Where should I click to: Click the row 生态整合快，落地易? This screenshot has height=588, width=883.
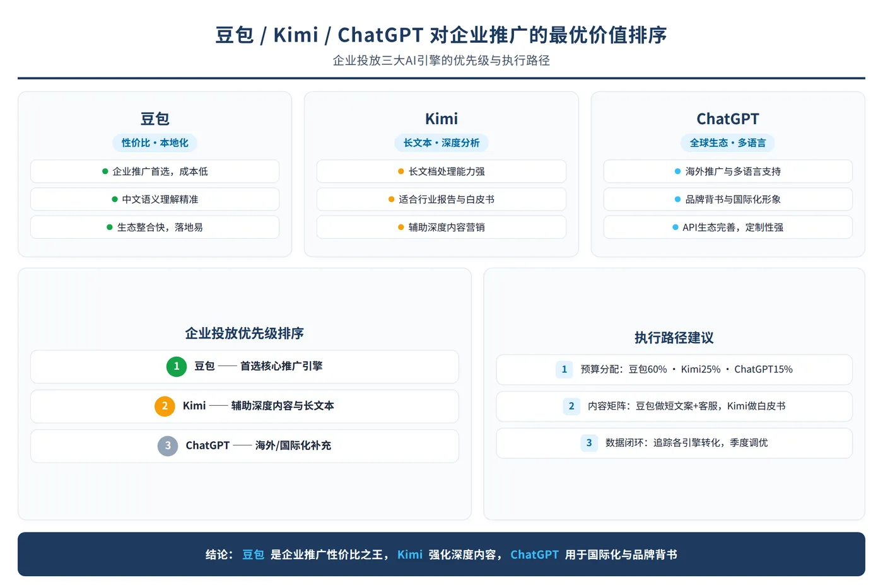155,227
